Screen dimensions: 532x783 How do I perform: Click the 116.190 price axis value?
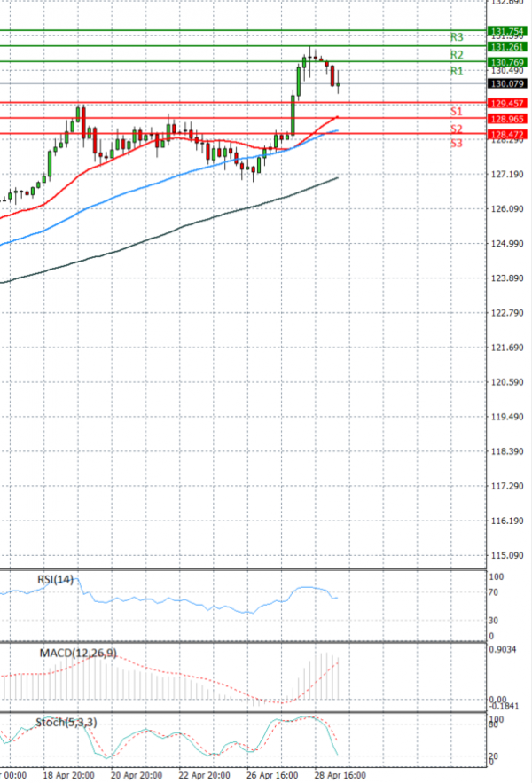coord(507,521)
